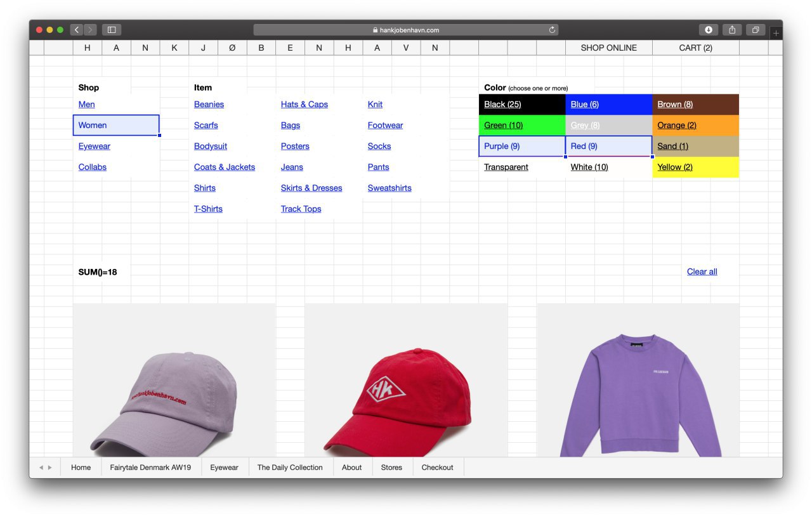This screenshot has width=812, height=517.
Task: Filter items by Coats & Jackets
Action: 224,167
